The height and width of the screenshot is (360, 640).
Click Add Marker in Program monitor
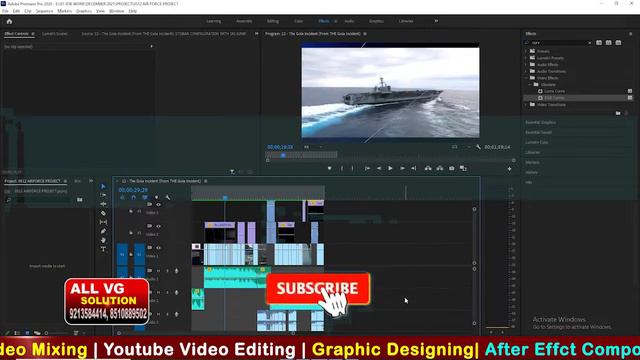(x=329, y=169)
